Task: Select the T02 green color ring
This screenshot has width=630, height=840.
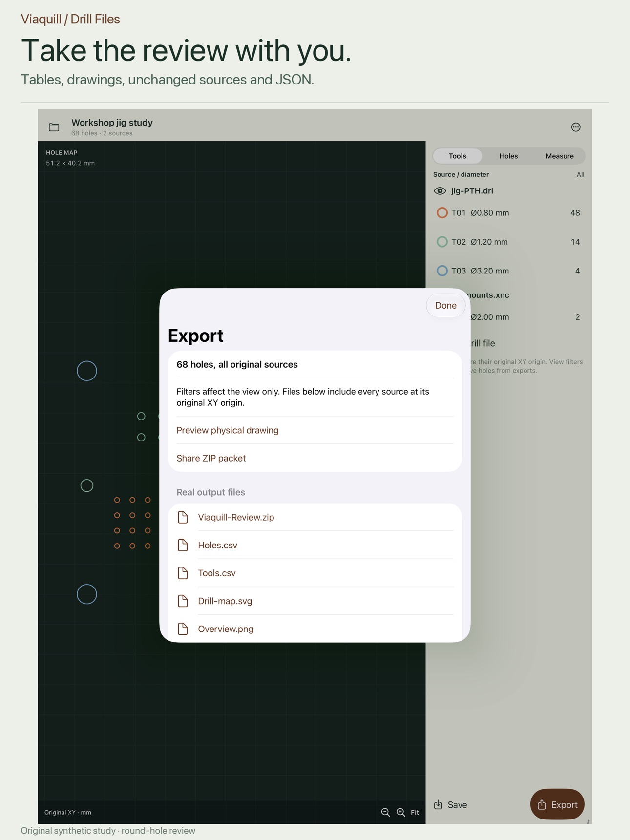Action: (x=442, y=242)
